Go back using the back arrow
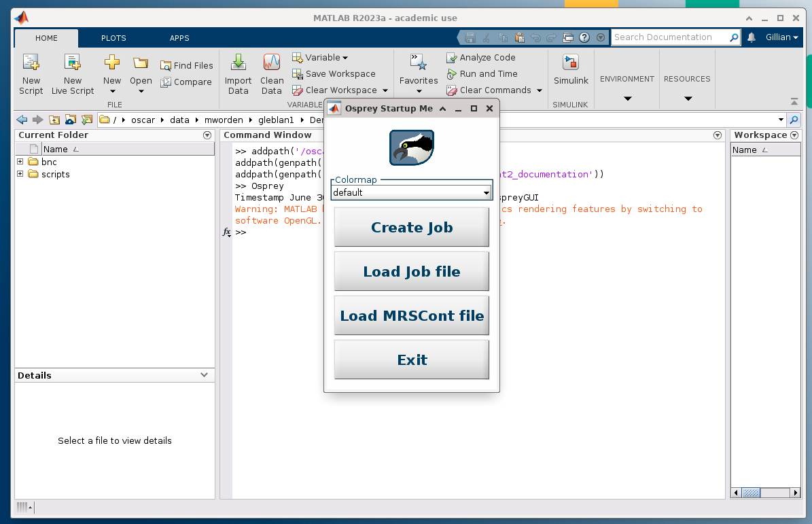 tap(22, 120)
